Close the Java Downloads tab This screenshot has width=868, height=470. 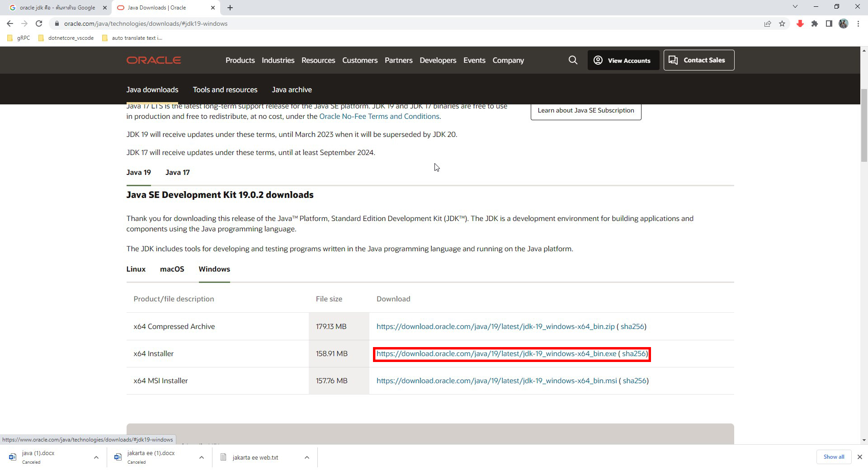[x=212, y=8]
